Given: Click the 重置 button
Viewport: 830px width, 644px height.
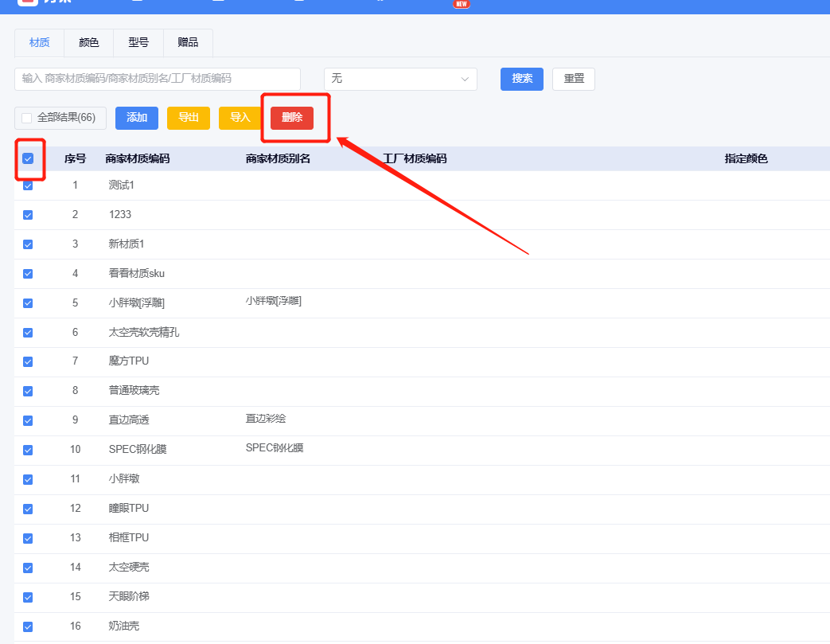Looking at the screenshot, I should (x=573, y=79).
